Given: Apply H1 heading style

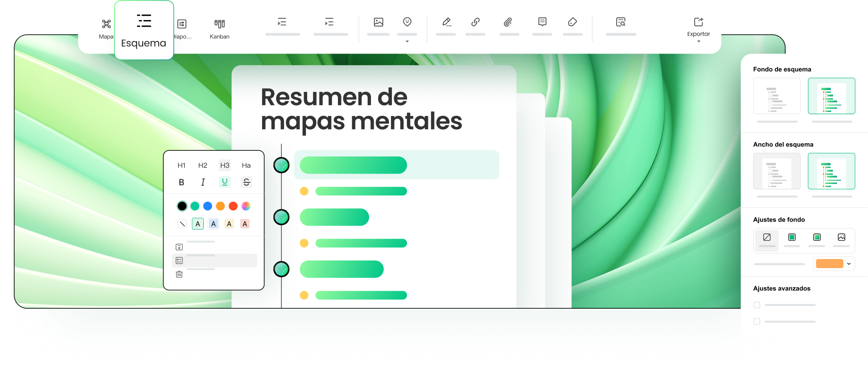Looking at the screenshot, I should (181, 165).
